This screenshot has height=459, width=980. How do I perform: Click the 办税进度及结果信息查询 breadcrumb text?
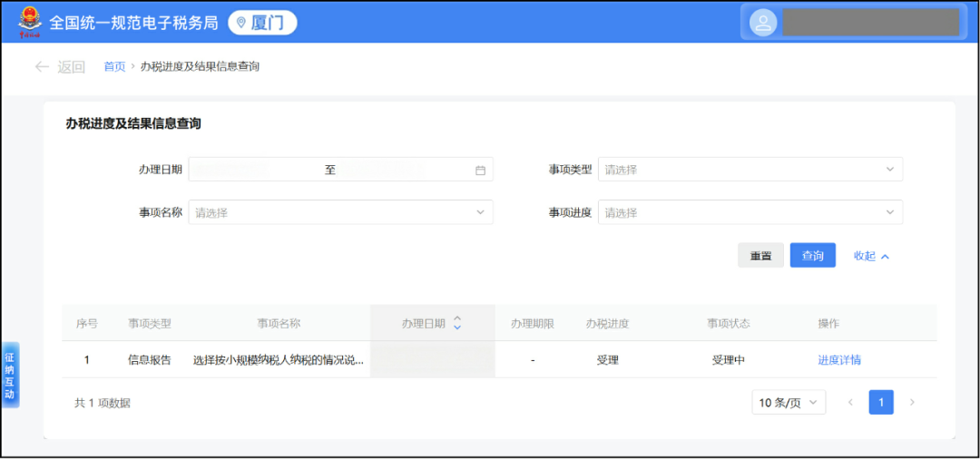(x=200, y=67)
